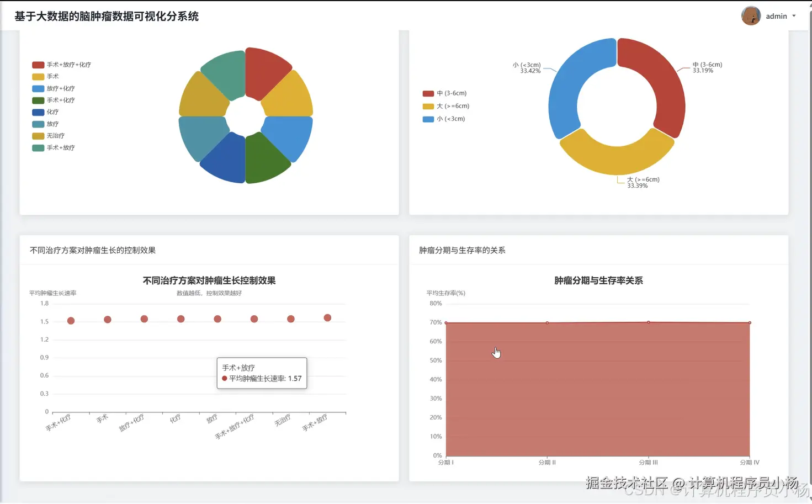Click the admin avatar image
The height and width of the screenshot is (504, 812).
coord(751,15)
